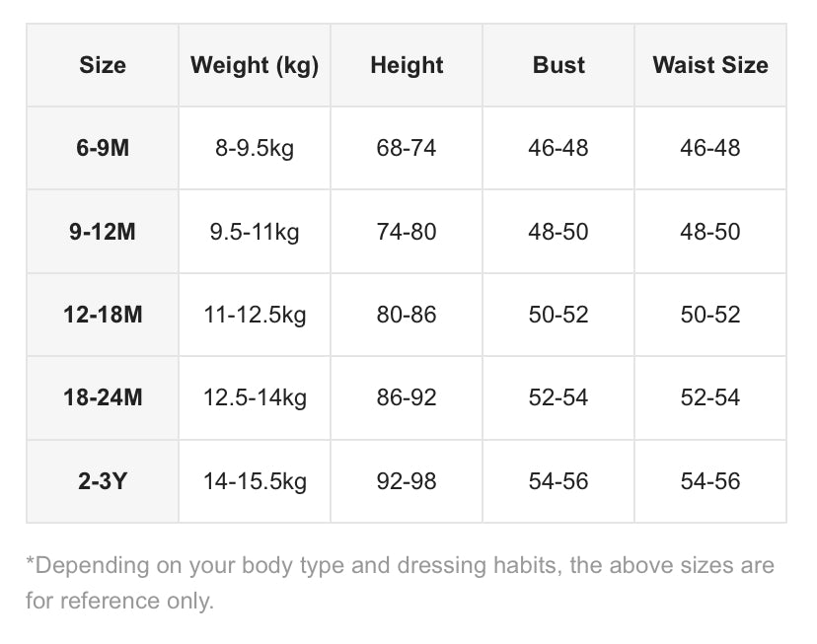Viewport: 817px width, 644px height.
Task: Click the Bust column header
Action: (558, 65)
